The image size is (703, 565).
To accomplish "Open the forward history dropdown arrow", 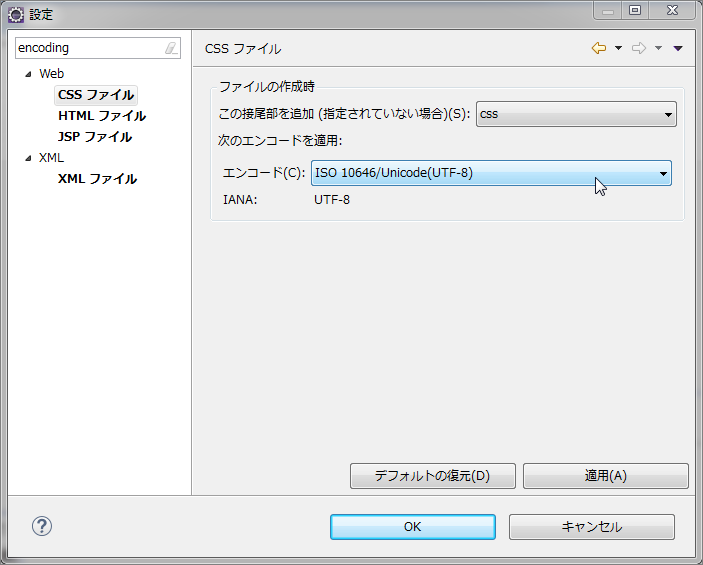I will tap(658, 48).
